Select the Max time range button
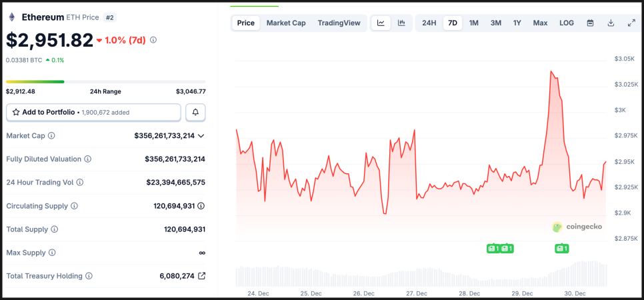644x300 pixels. pyautogui.click(x=540, y=23)
